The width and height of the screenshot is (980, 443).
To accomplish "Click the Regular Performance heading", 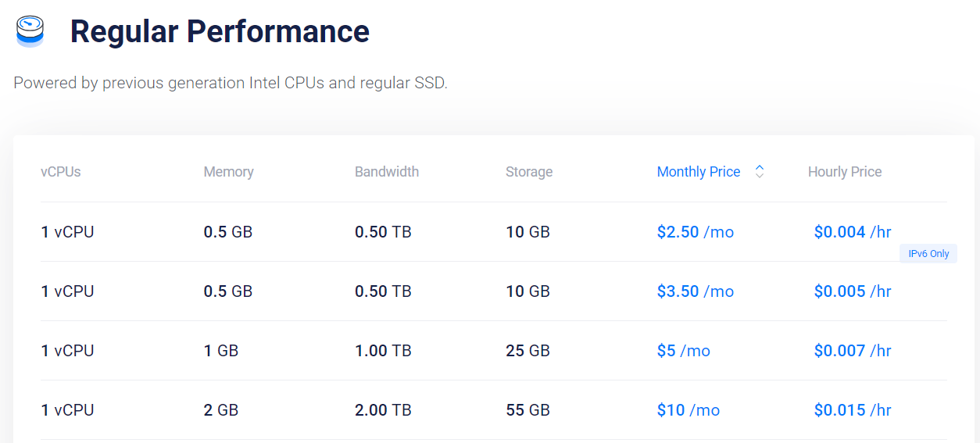I will (220, 31).
